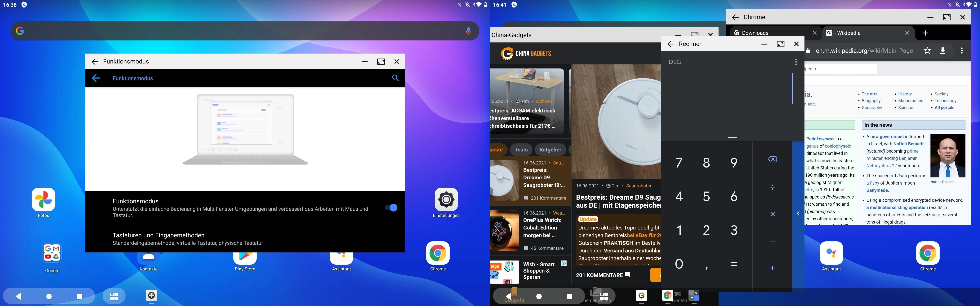
Task: Click the China Gadgets logo
Action: point(526,53)
